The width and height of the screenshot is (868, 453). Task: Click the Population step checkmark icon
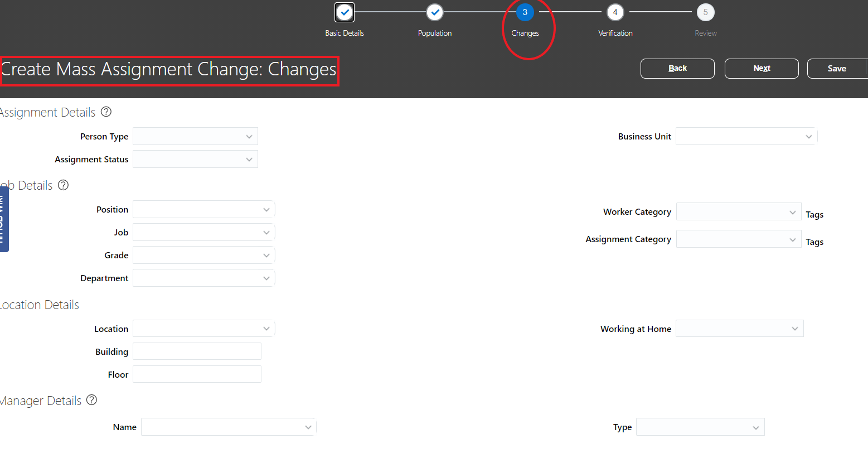(x=434, y=12)
